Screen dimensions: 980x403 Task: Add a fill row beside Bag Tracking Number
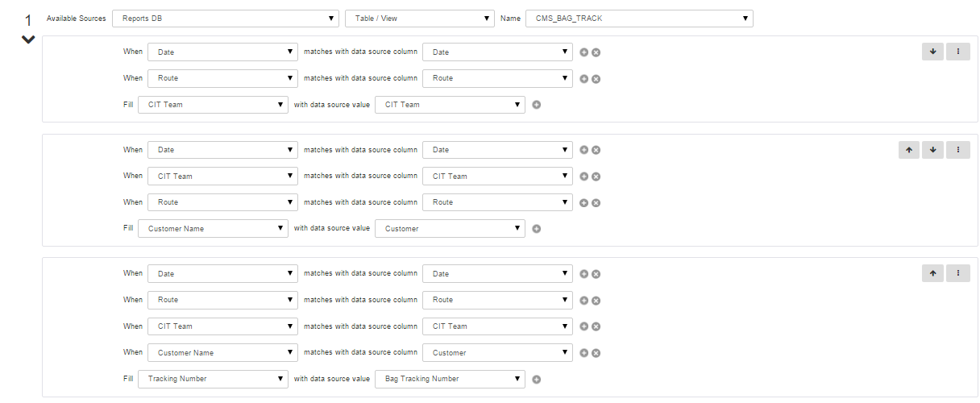pos(537,380)
